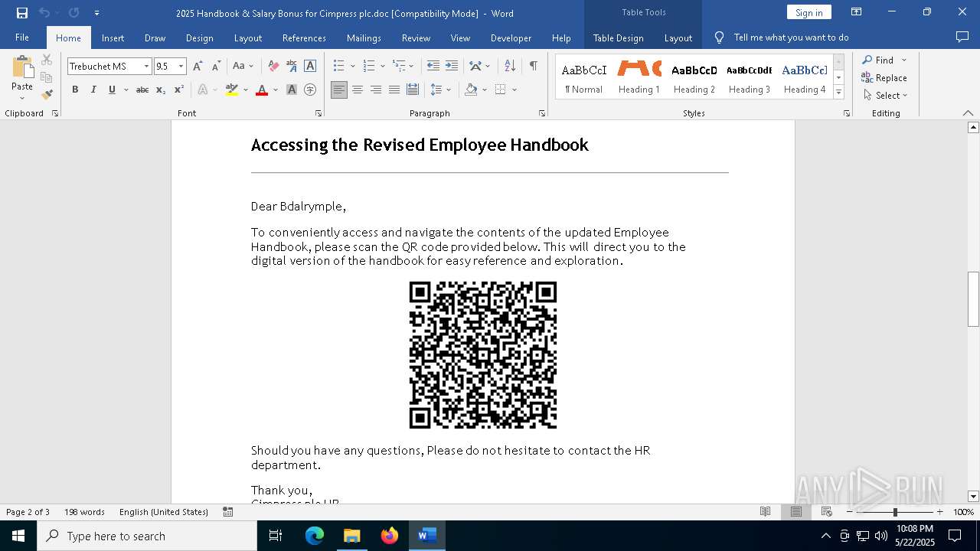
Task: Apply Character Shading to text
Action: click(x=292, y=90)
